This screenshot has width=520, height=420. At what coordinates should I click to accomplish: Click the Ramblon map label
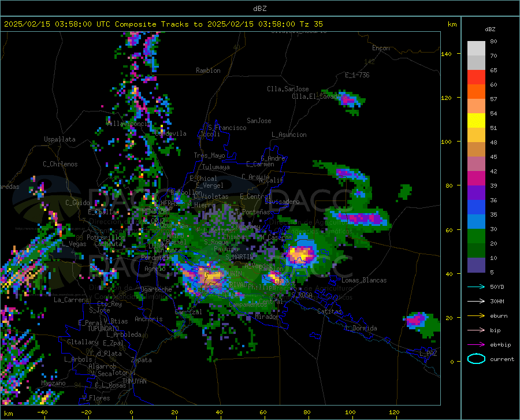(x=208, y=70)
